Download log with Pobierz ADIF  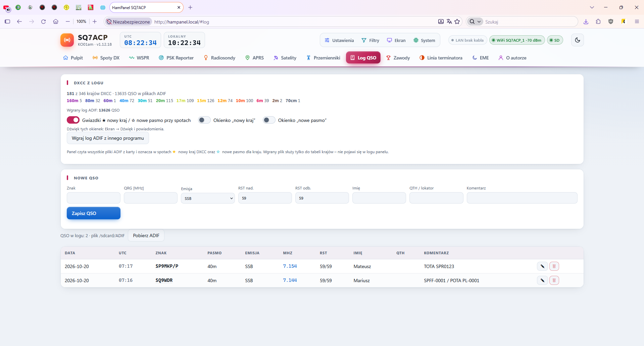[146, 235]
